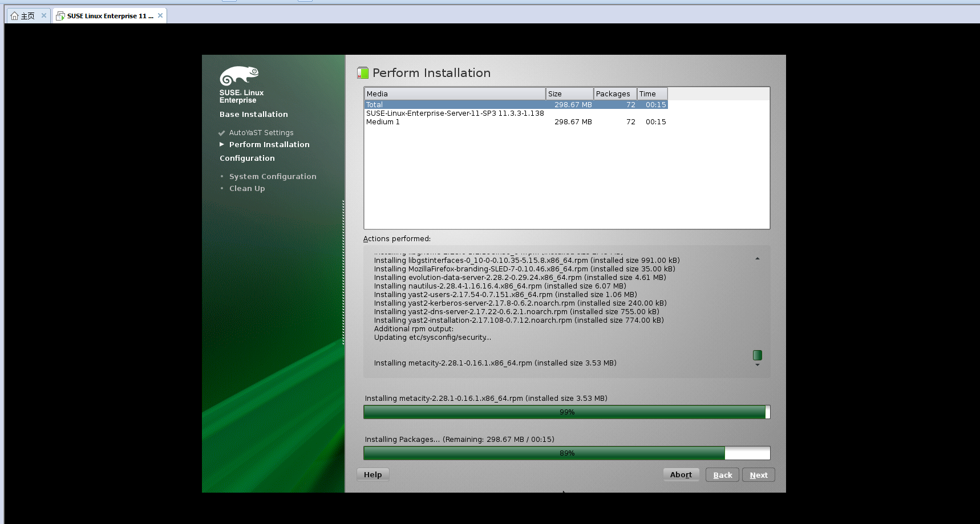Abort the installation
The width and height of the screenshot is (980, 524).
click(x=681, y=475)
